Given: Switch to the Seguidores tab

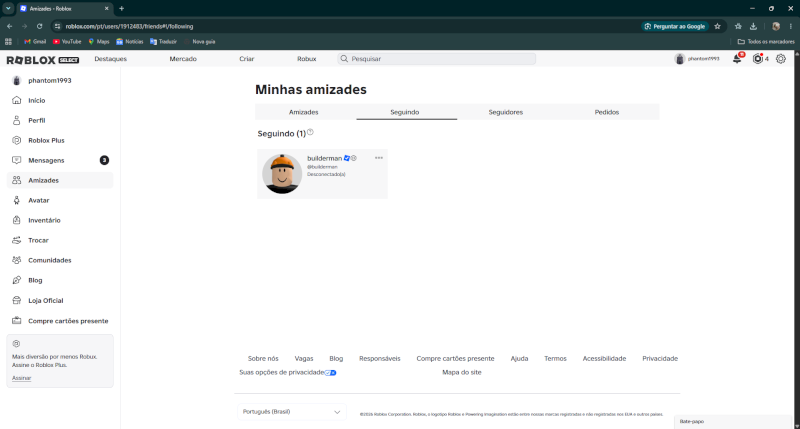Looking at the screenshot, I should (506, 112).
